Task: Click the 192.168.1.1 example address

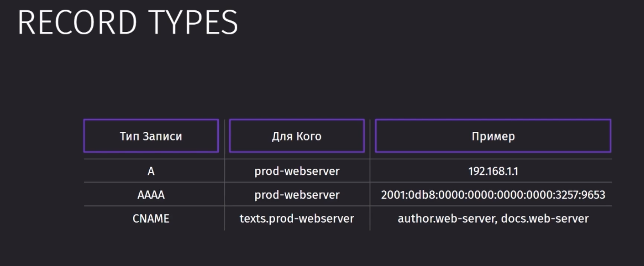Action: point(493,171)
